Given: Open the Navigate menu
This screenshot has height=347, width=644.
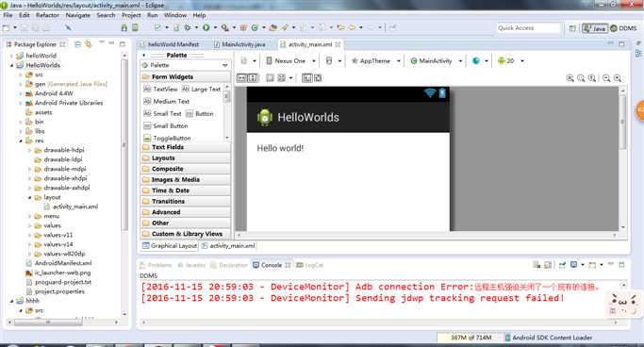Looking at the screenshot, I should click(77, 15).
